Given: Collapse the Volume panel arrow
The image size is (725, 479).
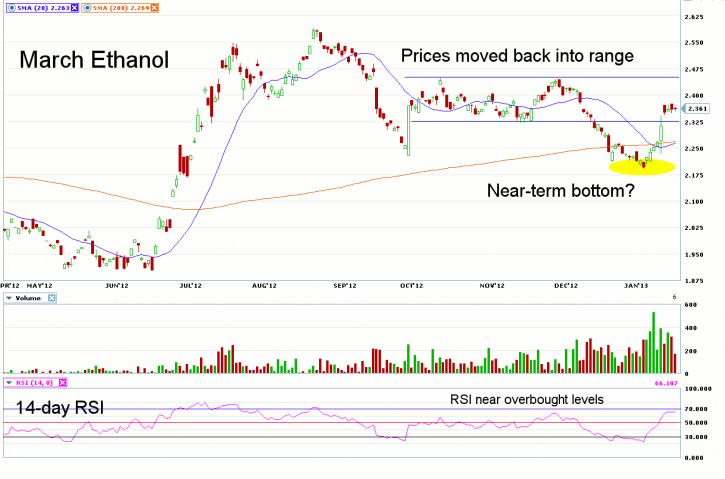Looking at the screenshot, I should (7, 298).
